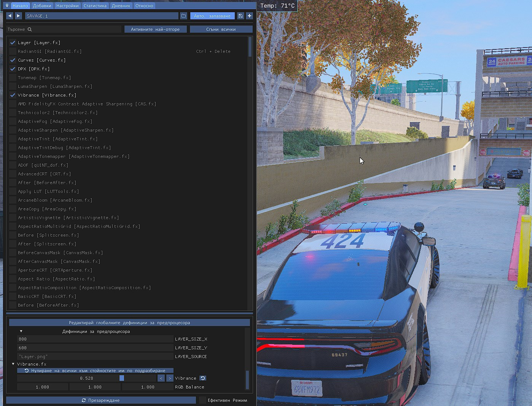The height and width of the screenshot is (406, 532).
Task: Click the variables panel scrollbar
Action: tap(247, 379)
